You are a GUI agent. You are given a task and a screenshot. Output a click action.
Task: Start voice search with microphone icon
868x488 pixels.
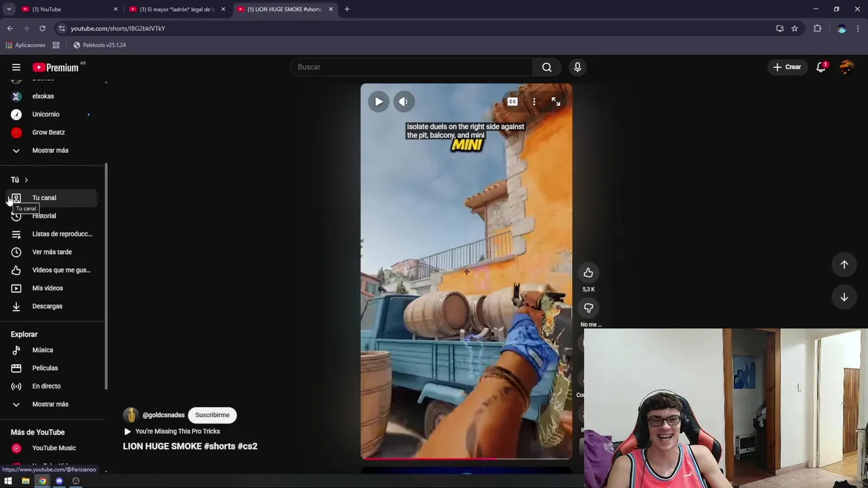[x=578, y=67]
